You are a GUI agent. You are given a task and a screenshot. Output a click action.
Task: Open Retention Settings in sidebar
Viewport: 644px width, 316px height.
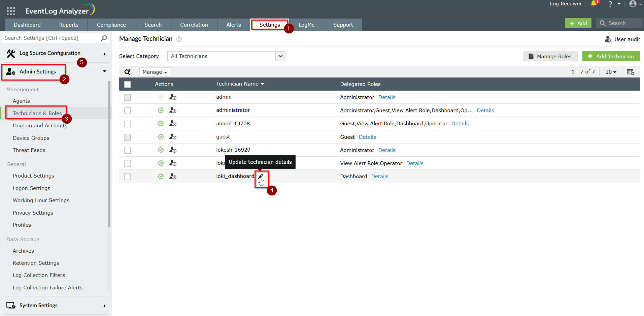click(36, 263)
